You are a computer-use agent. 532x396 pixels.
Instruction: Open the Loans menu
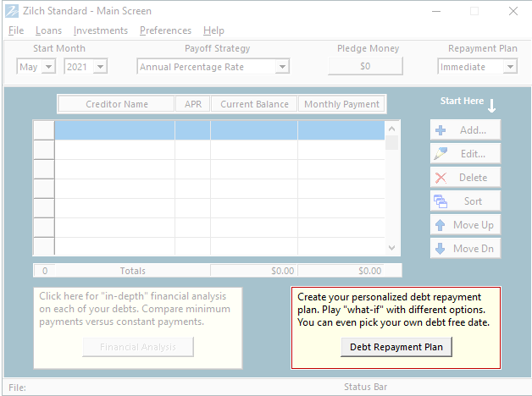click(48, 30)
